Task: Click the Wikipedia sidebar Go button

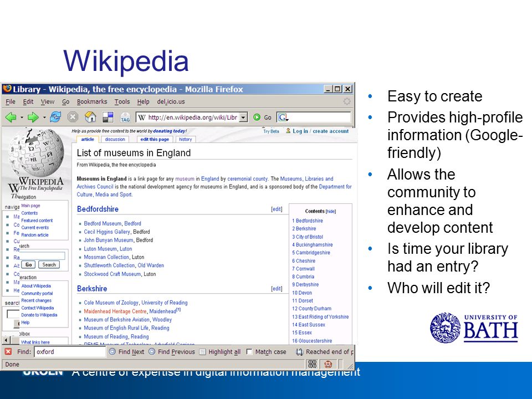Action: point(28,265)
